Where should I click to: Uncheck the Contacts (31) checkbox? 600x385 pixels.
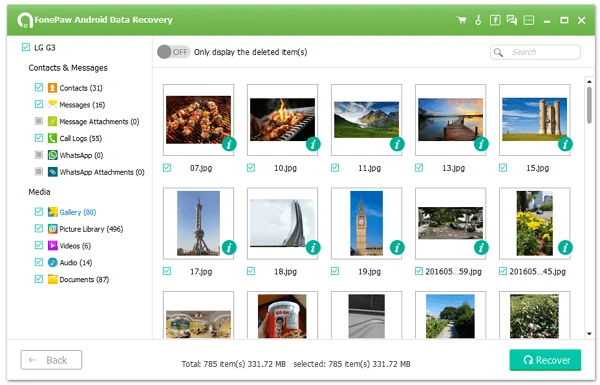tap(39, 87)
